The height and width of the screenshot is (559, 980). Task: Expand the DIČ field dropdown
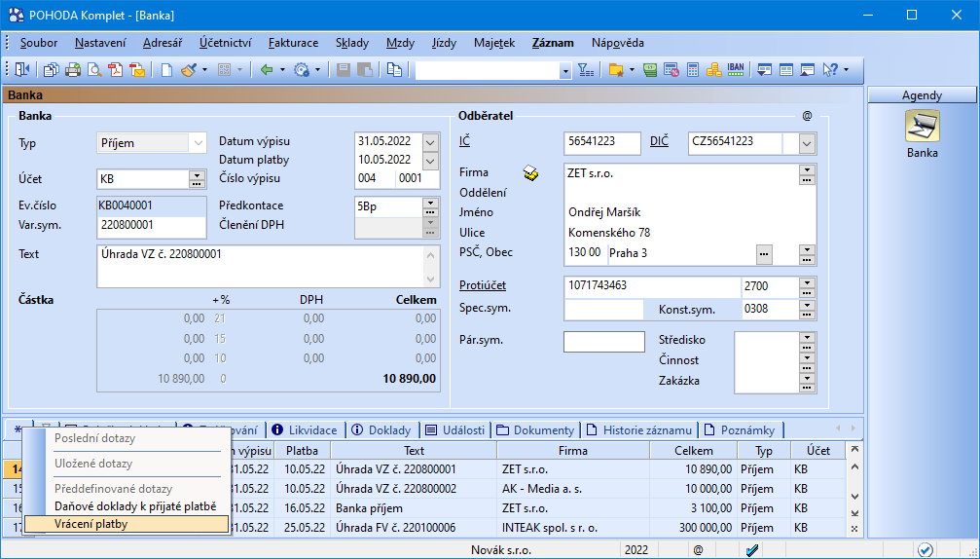[807, 144]
